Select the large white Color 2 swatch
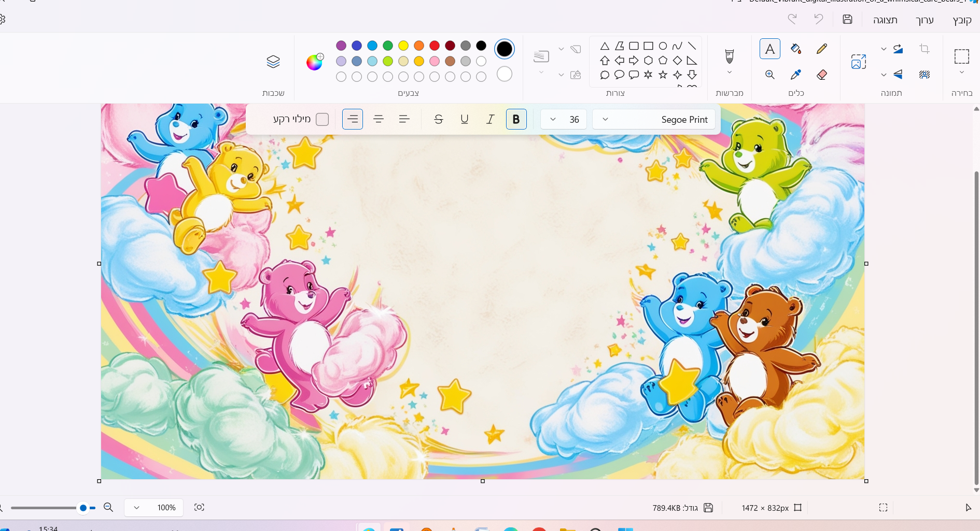Image resolution: width=980 pixels, height=531 pixels. [x=505, y=74]
